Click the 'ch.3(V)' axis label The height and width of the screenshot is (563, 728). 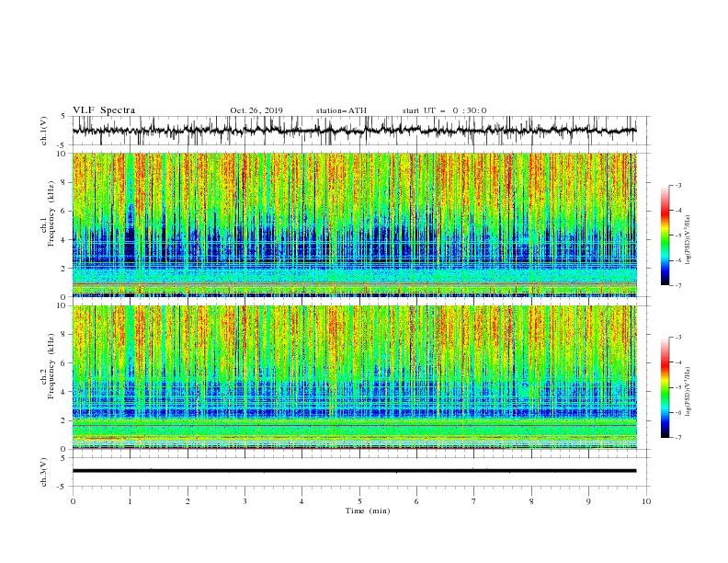pyautogui.click(x=44, y=472)
